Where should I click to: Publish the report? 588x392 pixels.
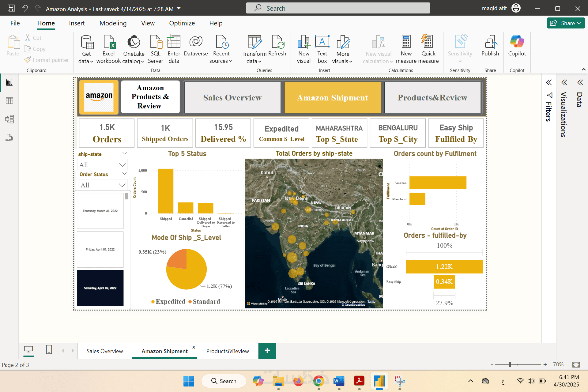tap(490, 46)
